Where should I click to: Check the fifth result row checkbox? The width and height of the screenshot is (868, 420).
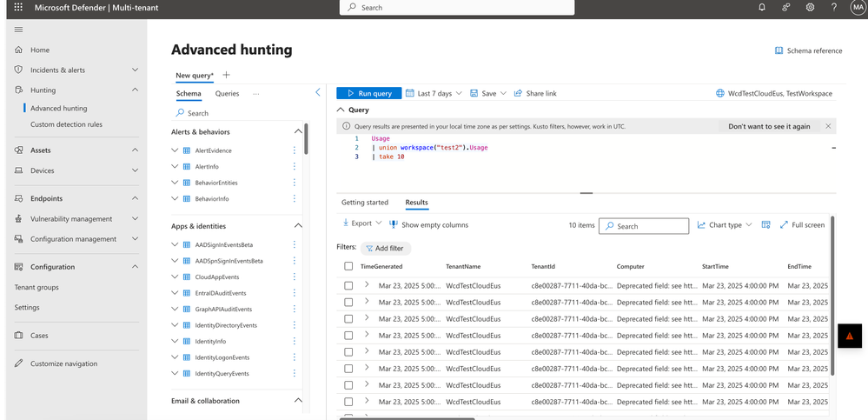pos(348,352)
